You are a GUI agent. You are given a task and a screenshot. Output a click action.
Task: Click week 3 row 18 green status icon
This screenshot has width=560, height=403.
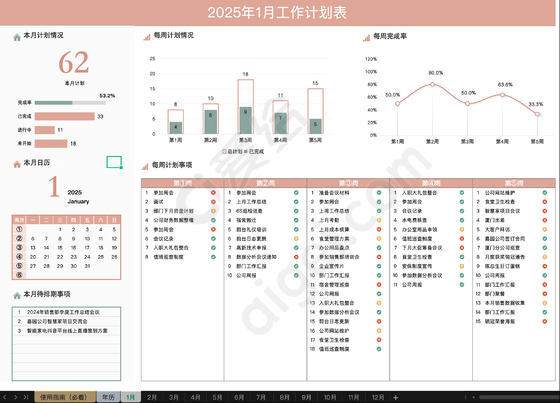tap(379, 349)
